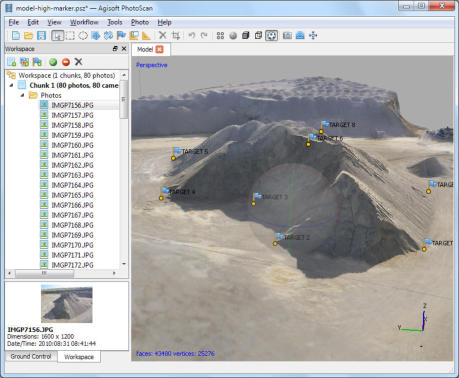Open the View menu
The width and height of the screenshot is (459, 378).
pos(54,22)
